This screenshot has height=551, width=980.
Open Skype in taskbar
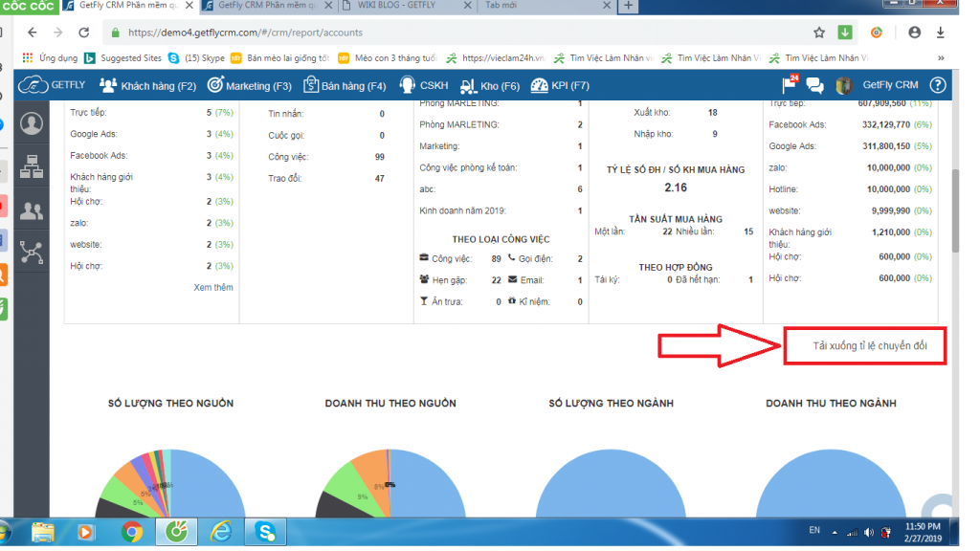(266, 532)
